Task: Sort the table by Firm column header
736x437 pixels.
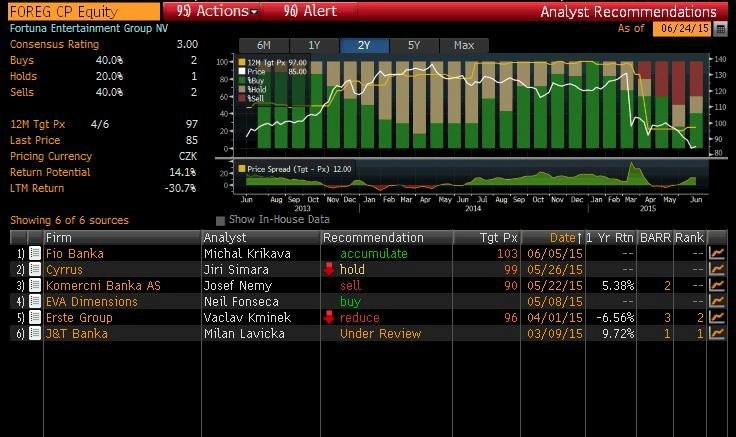Action: (x=122, y=238)
